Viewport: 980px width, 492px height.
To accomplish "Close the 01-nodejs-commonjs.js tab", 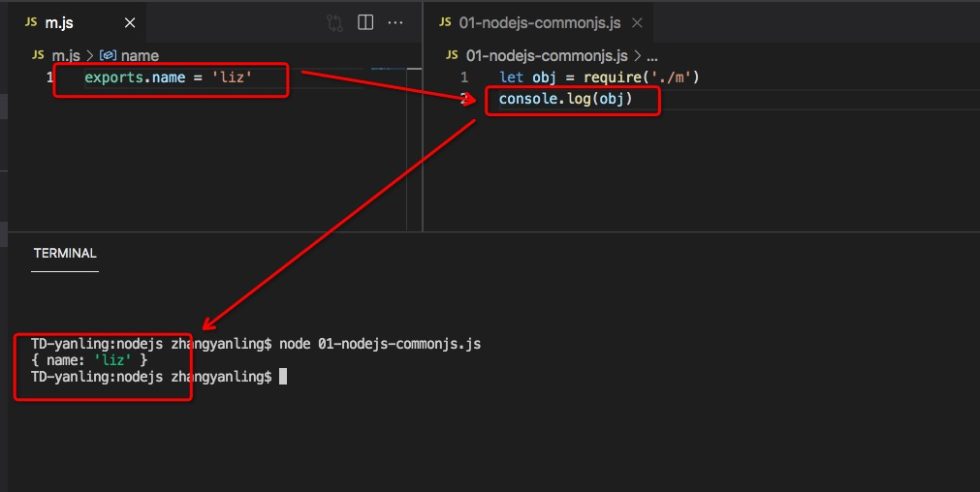I will (637, 23).
